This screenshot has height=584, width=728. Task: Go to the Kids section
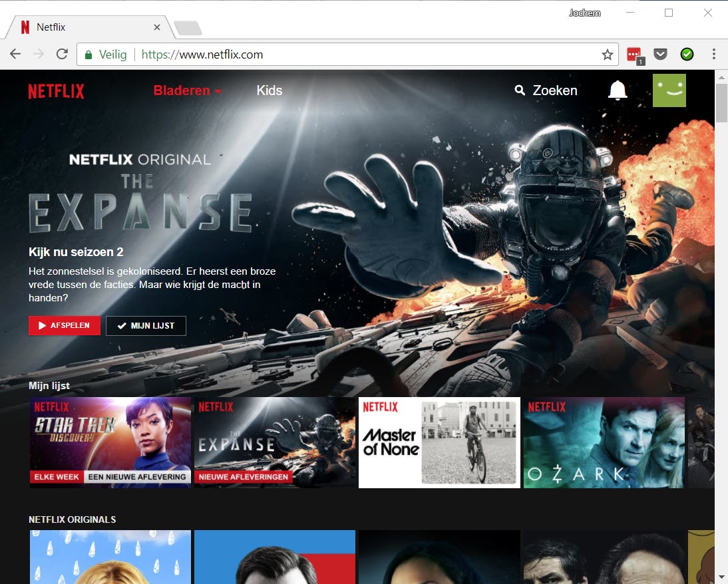click(x=270, y=90)
